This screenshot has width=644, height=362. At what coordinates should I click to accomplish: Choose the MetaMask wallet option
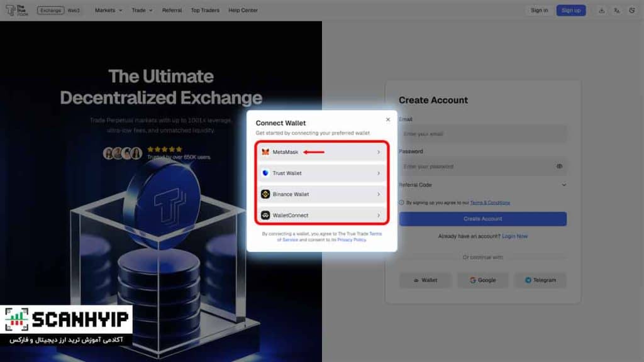click(x=321, y=152)
